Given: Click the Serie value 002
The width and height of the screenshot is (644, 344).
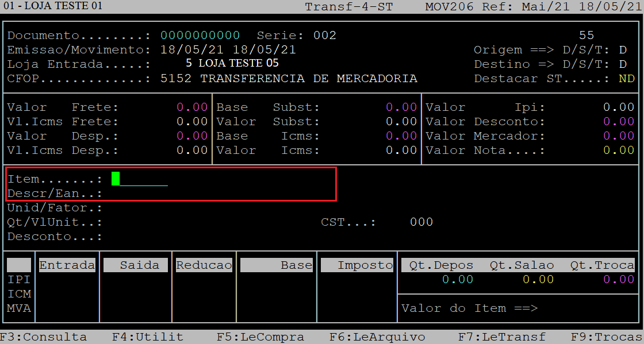Looking at the screenshot, I should [x=325, y=36].
